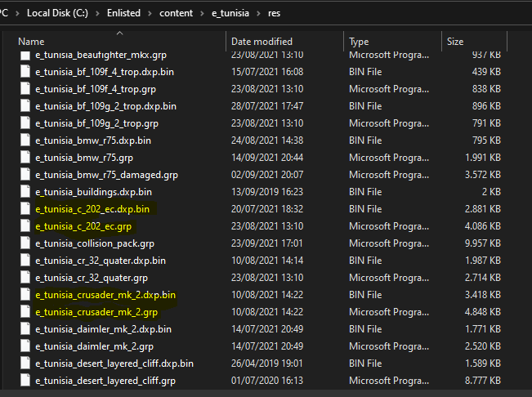
Task: Sort files by Name column
Action: (x=31, y=42)
